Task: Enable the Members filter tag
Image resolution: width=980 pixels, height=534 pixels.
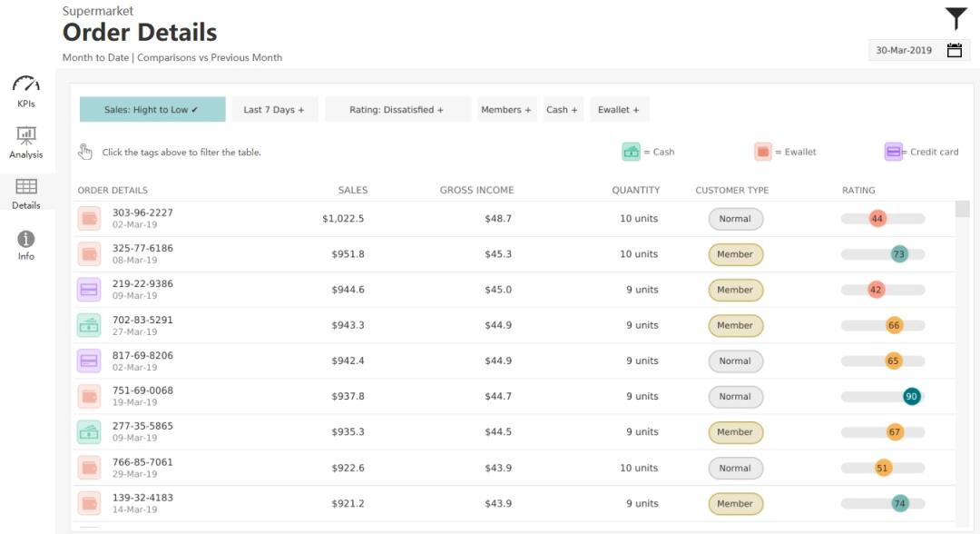Action: click(506, 109)
